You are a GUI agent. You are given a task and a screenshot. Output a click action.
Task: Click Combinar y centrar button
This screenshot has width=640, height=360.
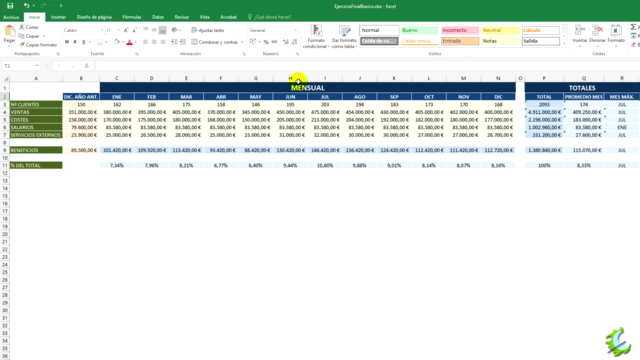pyautogui.click(x=215, y=42)
